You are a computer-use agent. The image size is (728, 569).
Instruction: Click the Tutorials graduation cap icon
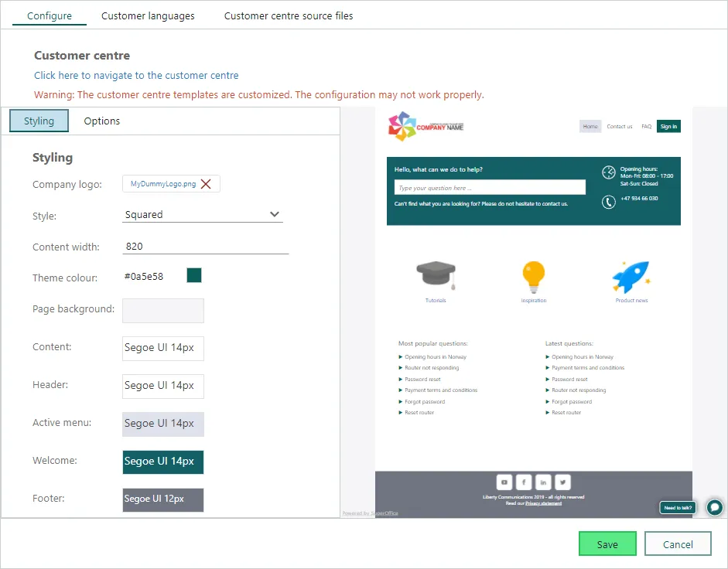pos(436,275)
